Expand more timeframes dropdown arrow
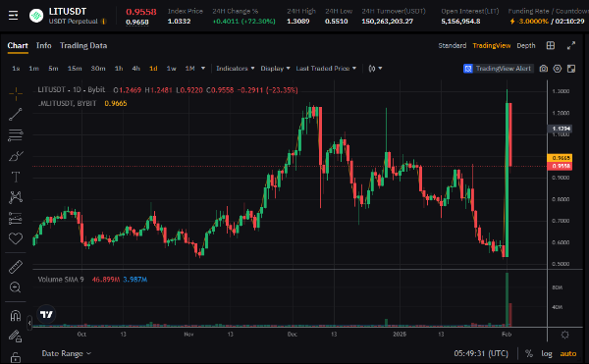This screenshot has height=364, width=589. pyautogui.click(x=203, y=69)
